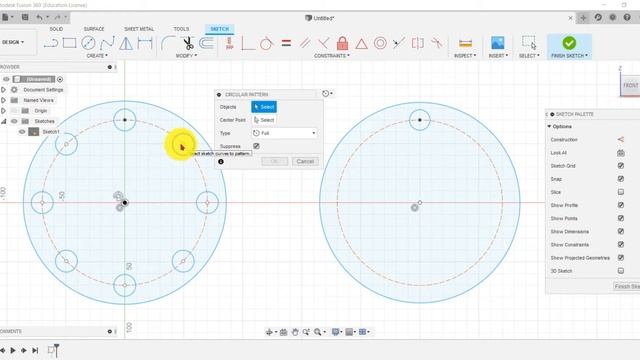
Task: Open the Help question mark icon
Action: click(x=627, y=17)
